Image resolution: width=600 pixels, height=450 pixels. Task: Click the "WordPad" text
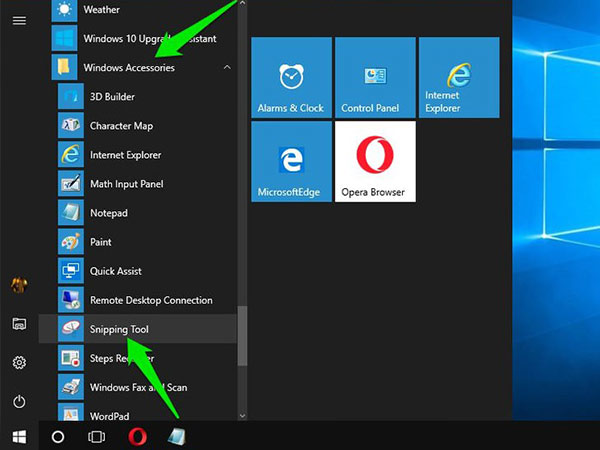click(x=109, y=416)
